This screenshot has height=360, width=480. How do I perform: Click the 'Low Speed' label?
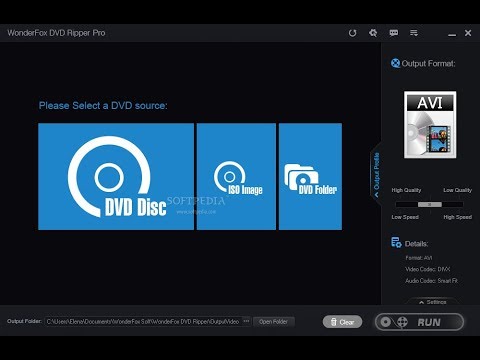(x=405, y=217)
